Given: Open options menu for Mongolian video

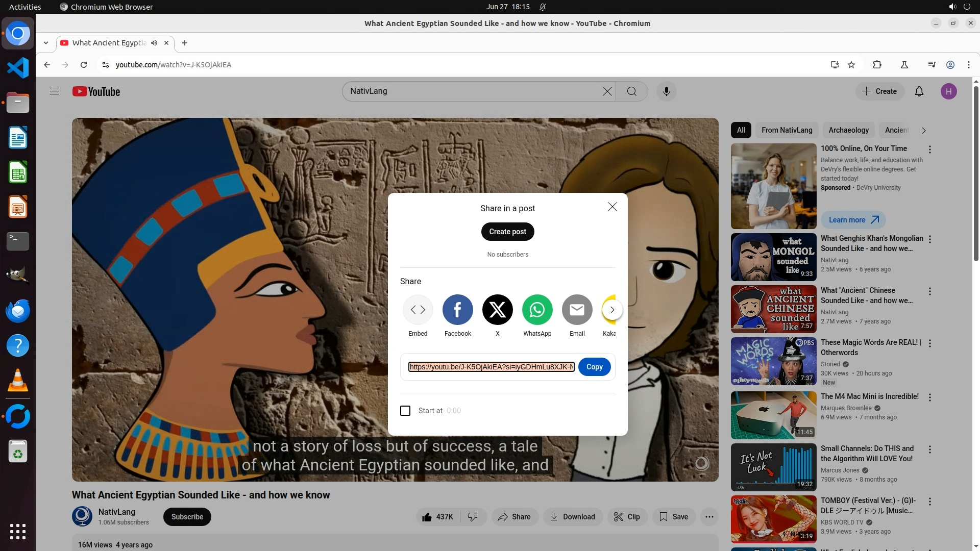Looking at the screenshot, I should (930, 239).
